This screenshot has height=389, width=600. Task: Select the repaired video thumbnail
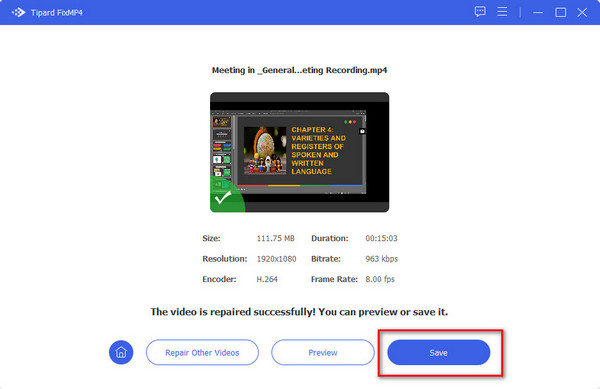tap(300, 152)
